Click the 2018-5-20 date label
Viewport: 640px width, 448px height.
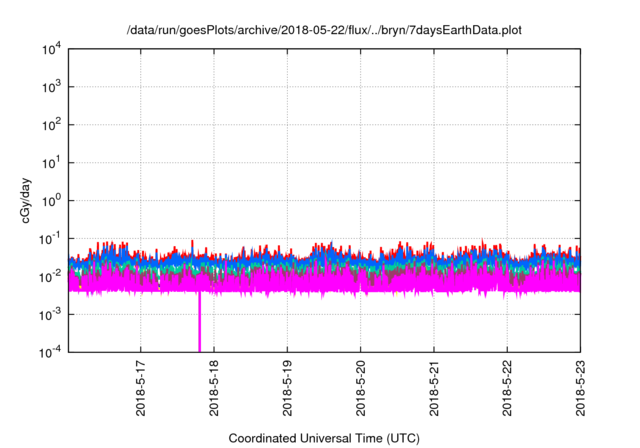[360, 388]
